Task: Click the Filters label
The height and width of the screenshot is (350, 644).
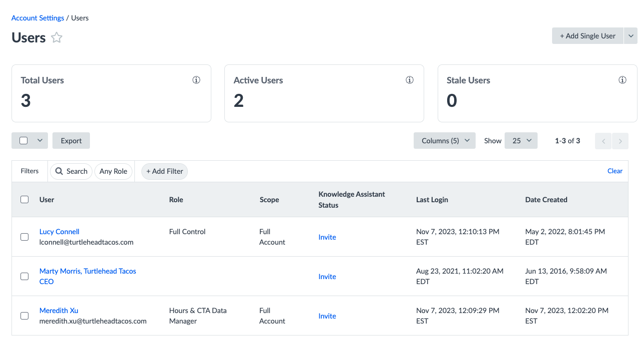Action: click(29, 171)
